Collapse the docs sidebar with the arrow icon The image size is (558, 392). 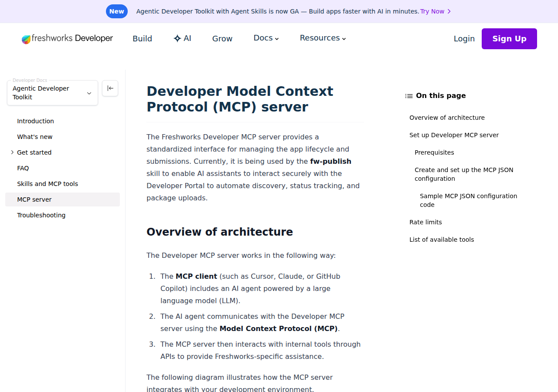(x=110, y=88)
